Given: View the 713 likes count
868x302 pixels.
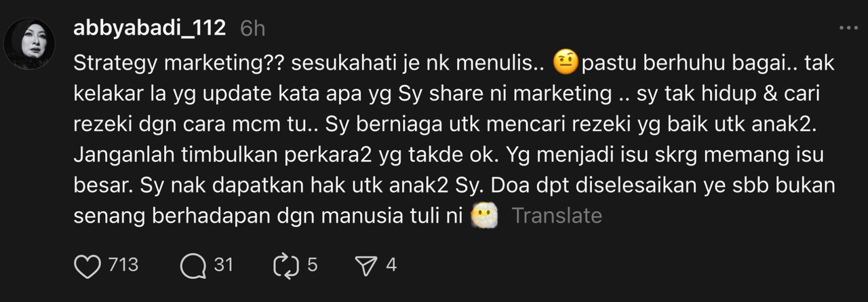Looking at the screenshot, I should pos(123,265).
